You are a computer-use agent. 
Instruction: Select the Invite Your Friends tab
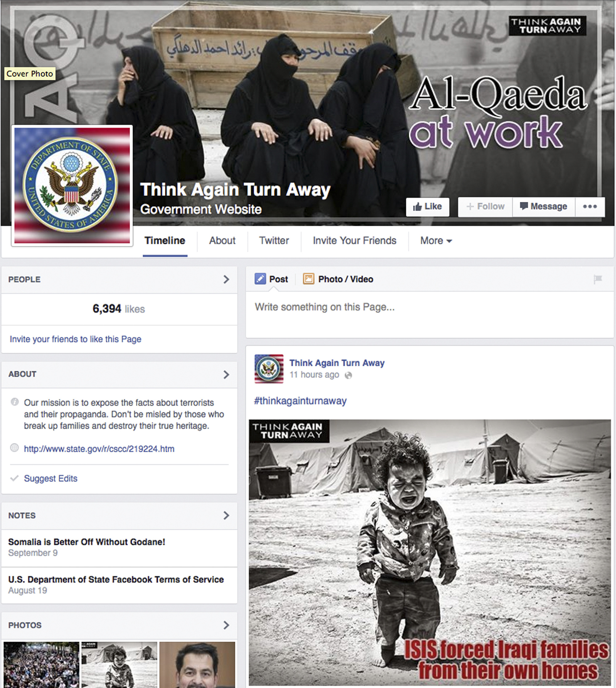(x=355, y=240)
